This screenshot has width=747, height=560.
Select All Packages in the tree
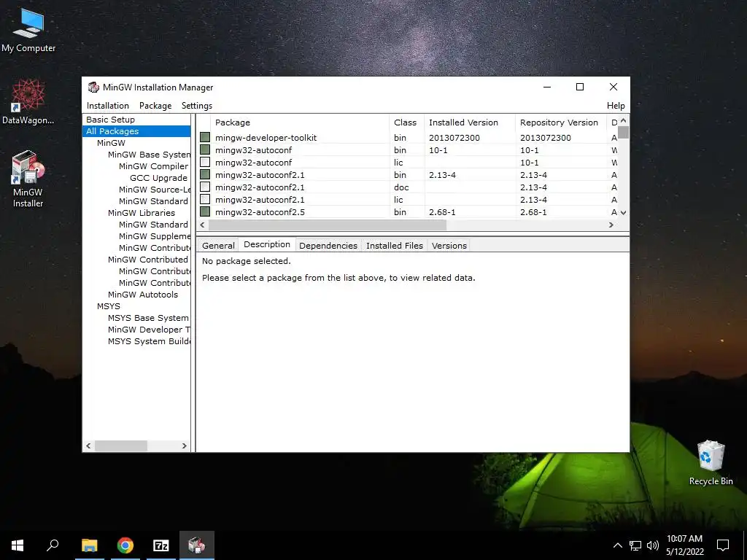tap(112, 131)
